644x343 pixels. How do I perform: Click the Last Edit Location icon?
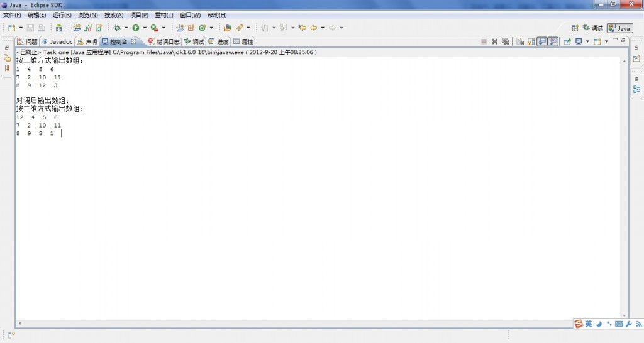[303, 28]
